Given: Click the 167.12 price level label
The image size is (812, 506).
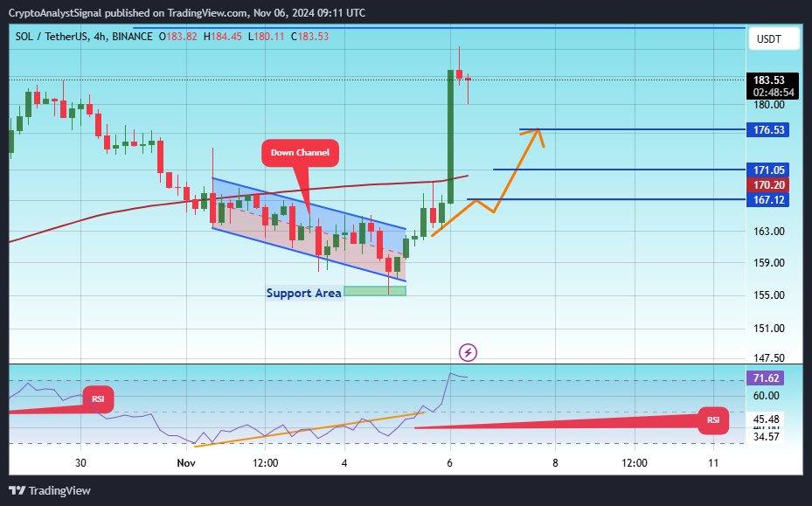Looking at the screenshot, I should 768,199.
